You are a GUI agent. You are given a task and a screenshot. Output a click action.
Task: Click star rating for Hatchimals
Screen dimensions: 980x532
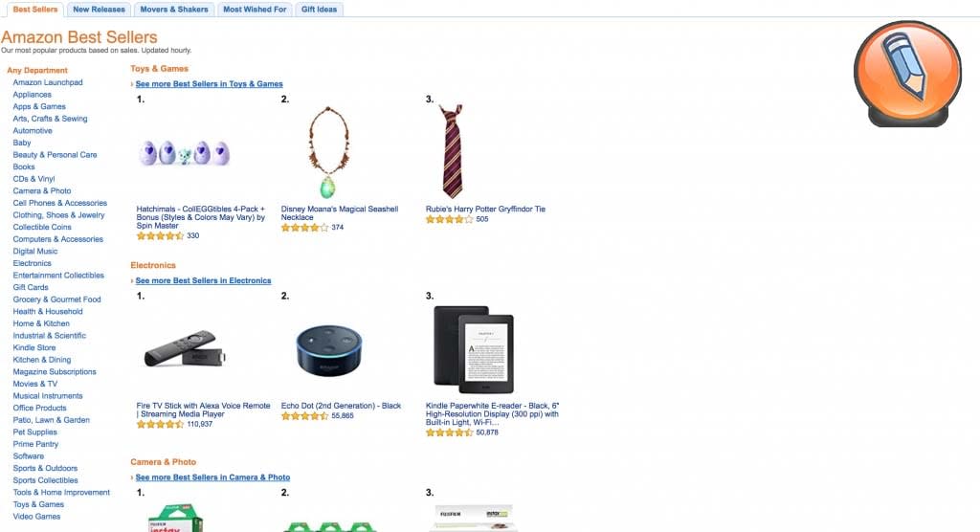click(160, 235)
